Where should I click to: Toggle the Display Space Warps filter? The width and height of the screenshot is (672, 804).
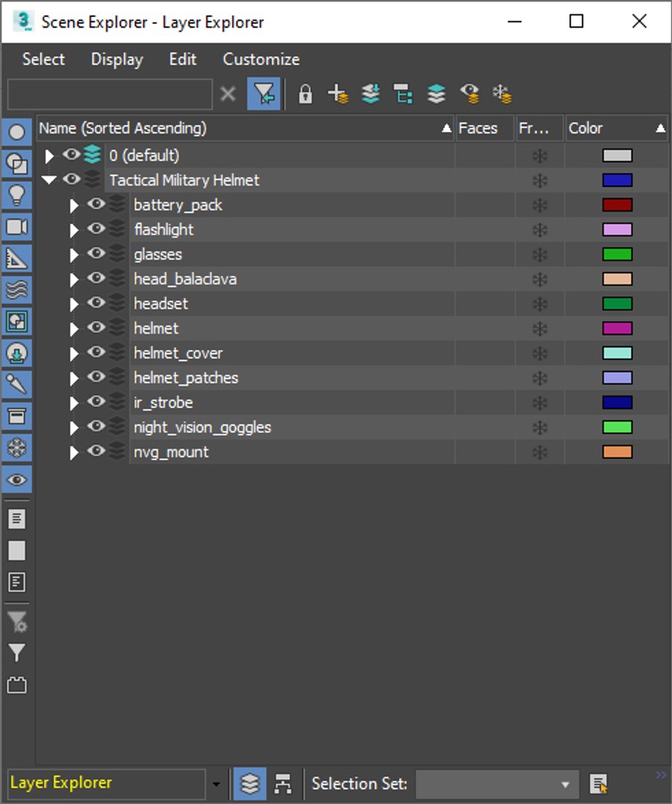(x=17, y=290)
